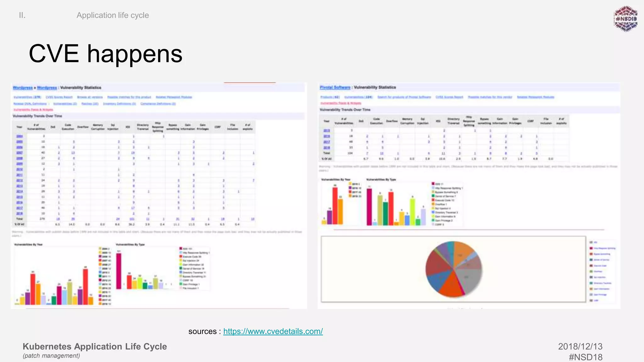The height and width of the screenshot is (362, 644).
Task: Select the 'CVE happens' slide title
Action: [x=106, y=54]
